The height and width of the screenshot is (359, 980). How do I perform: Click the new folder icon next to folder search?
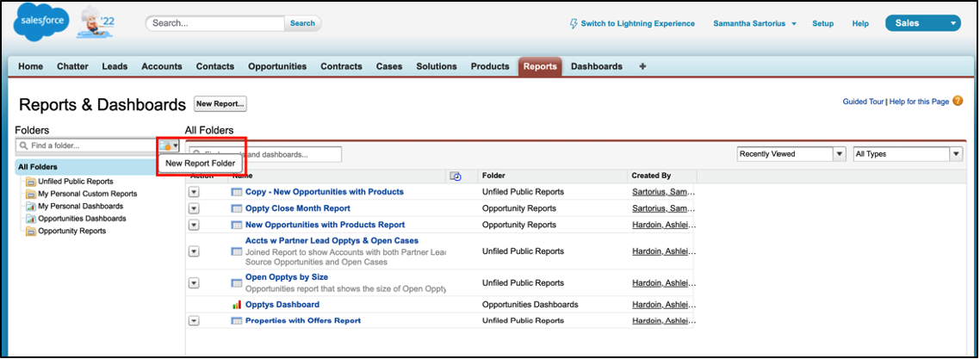[169, 145]
